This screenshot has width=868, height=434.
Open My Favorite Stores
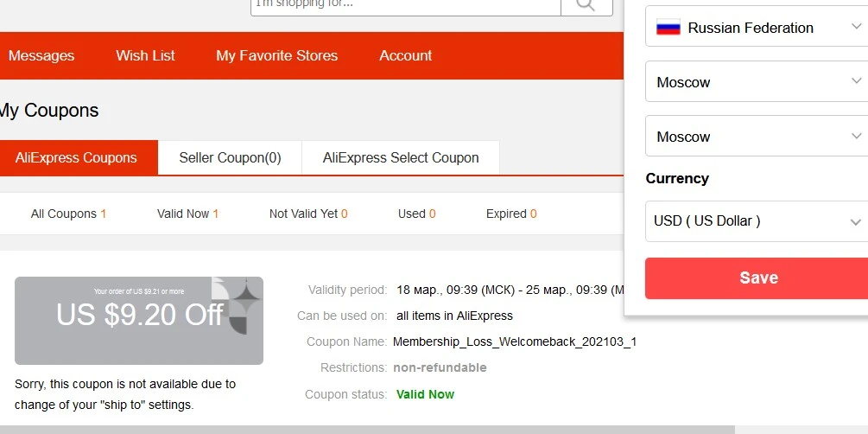[x=276, y=55]
